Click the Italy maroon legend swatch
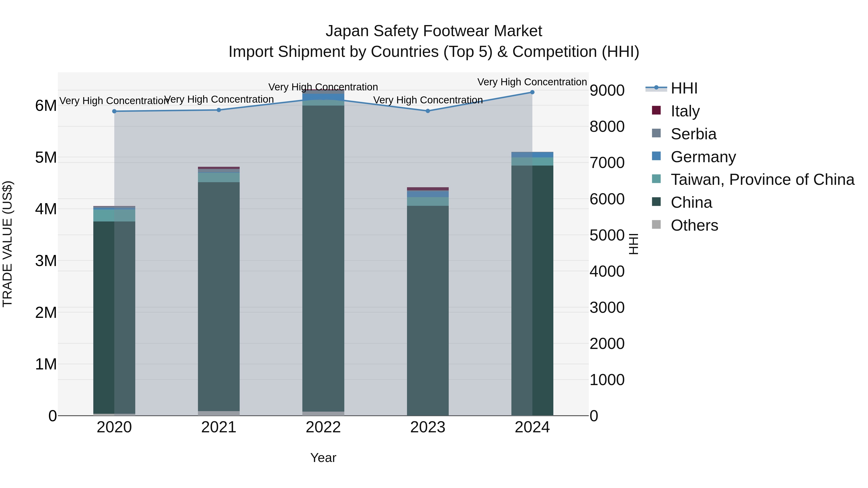 [656, 110]
